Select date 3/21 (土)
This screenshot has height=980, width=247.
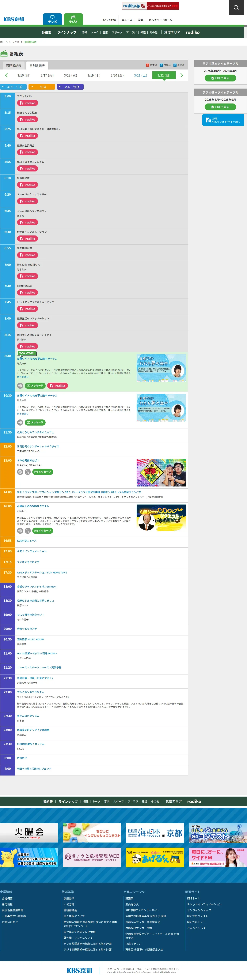pyautogui.click(x=140, y=75)
